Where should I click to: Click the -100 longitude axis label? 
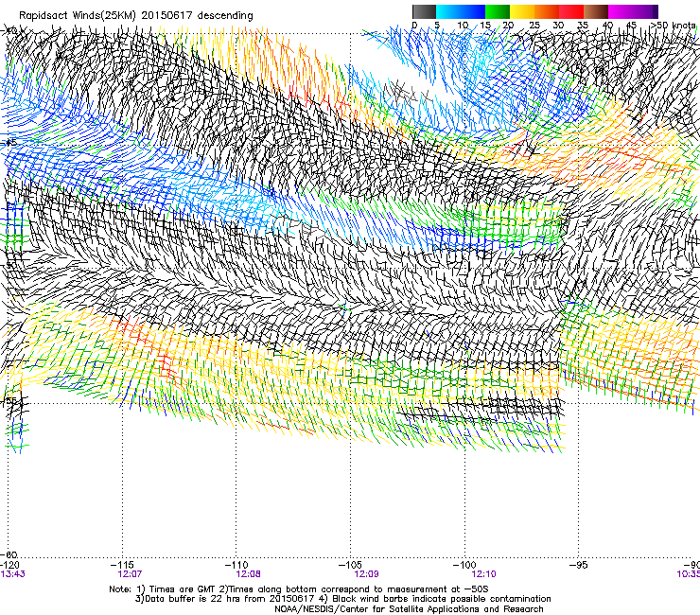[x=464, y=565]
